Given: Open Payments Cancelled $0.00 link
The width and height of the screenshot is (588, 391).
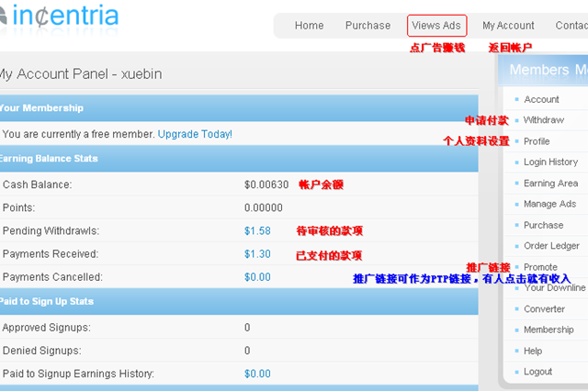Looking at the screenshot, I should point(257,276).
